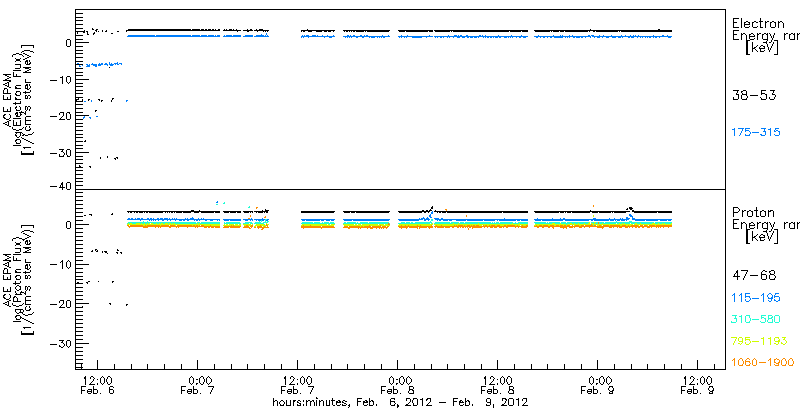Click the -10 tick on proton flux axis
This screenshot has width=800, height=410.
61,264
